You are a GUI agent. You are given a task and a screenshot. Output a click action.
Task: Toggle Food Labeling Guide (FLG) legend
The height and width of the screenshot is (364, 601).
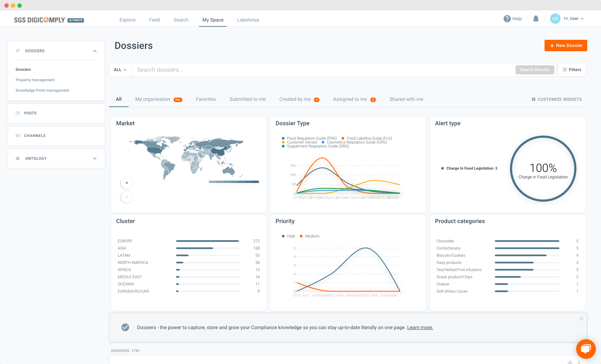click(x=367, y=138)
